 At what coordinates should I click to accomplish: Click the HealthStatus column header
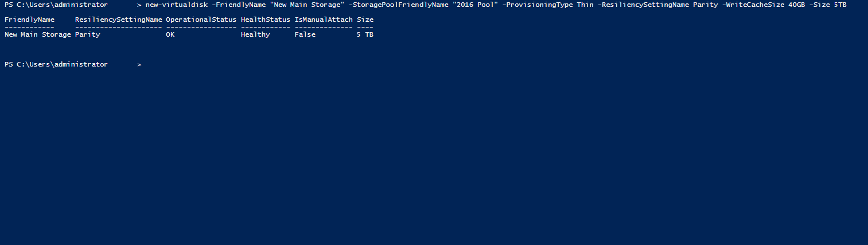[265, 20]
